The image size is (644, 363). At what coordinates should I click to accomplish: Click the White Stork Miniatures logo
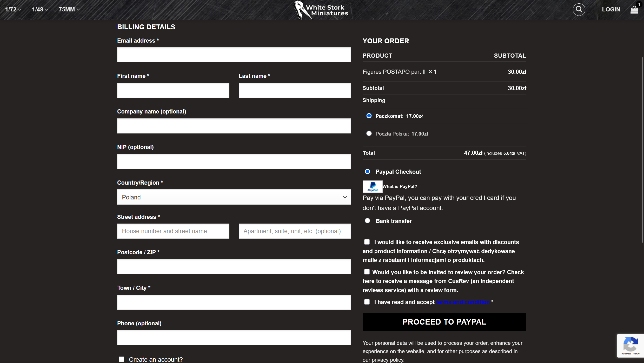point(321,10)
